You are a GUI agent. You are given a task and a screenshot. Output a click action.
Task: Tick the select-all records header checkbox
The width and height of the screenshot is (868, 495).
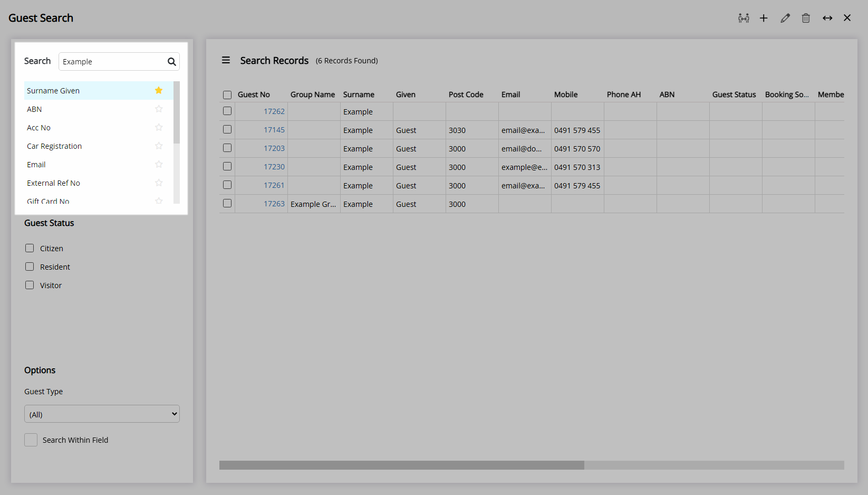point(227,95)
